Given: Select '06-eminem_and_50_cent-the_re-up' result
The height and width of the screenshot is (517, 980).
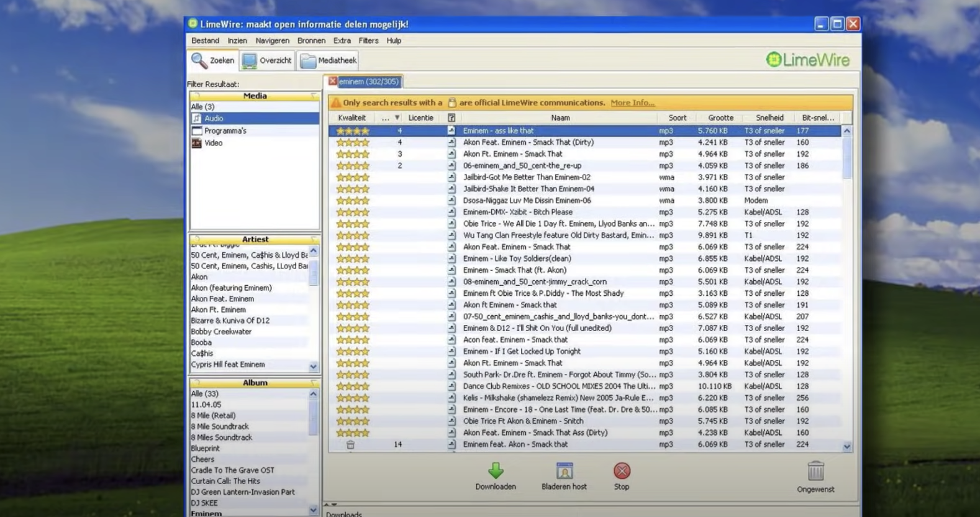Looking at the screenshot, I should coord(584,166).
